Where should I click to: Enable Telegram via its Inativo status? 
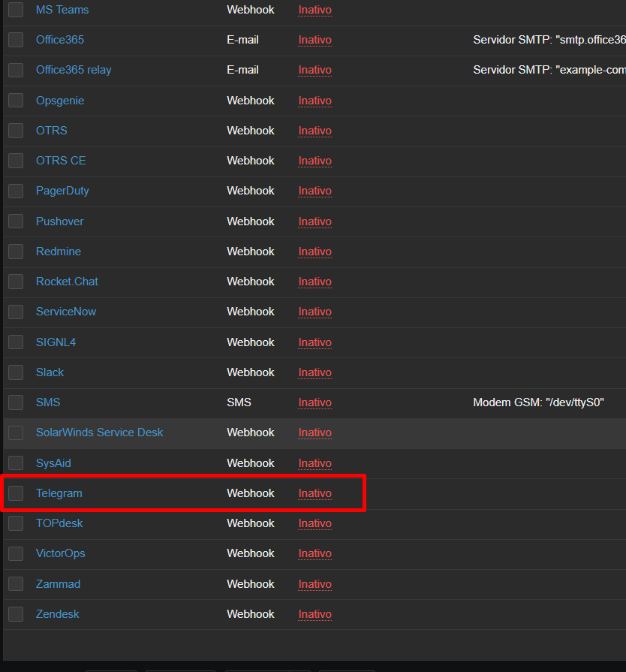315,493
